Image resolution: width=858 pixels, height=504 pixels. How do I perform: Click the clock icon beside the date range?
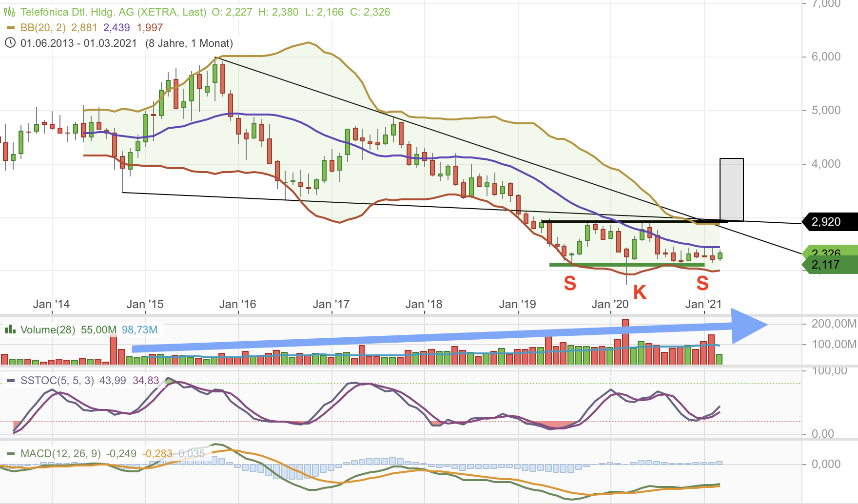coord(11,43)
